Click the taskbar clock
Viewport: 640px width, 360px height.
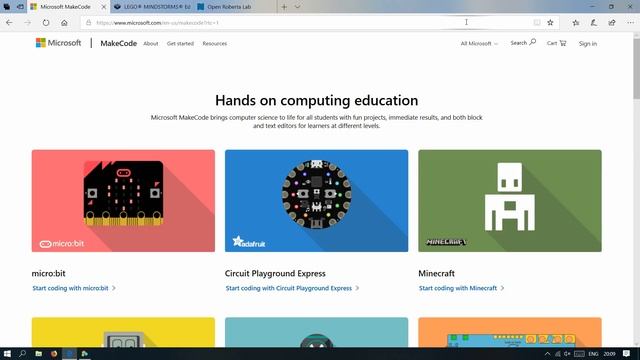(609, 354)
